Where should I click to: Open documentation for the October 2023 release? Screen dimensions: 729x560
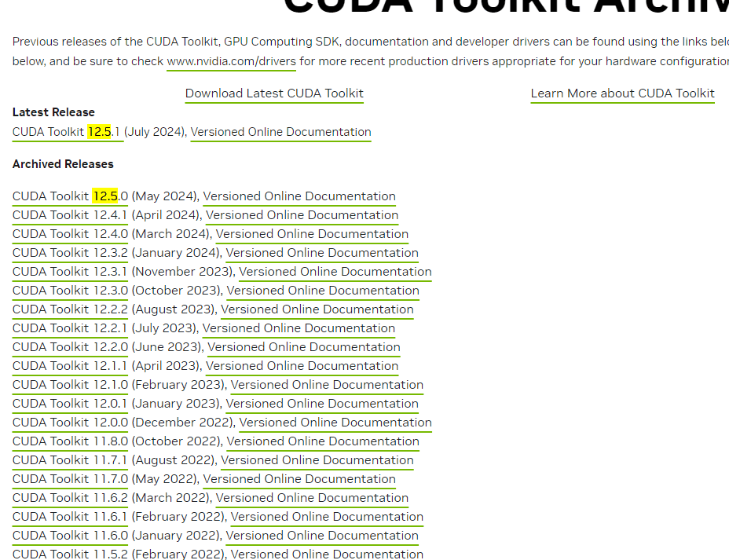pyautogui.click(x=323, y=291)
